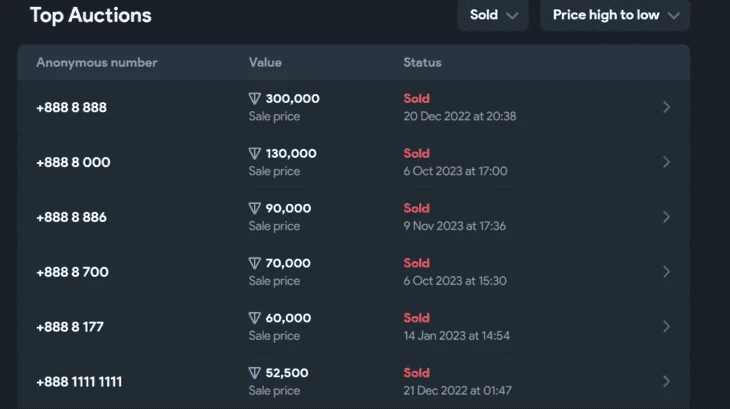The height and width of the screenshot is (409, 730).
Task: Select the +888 1111 1111 number
Action: coord(79,382)
